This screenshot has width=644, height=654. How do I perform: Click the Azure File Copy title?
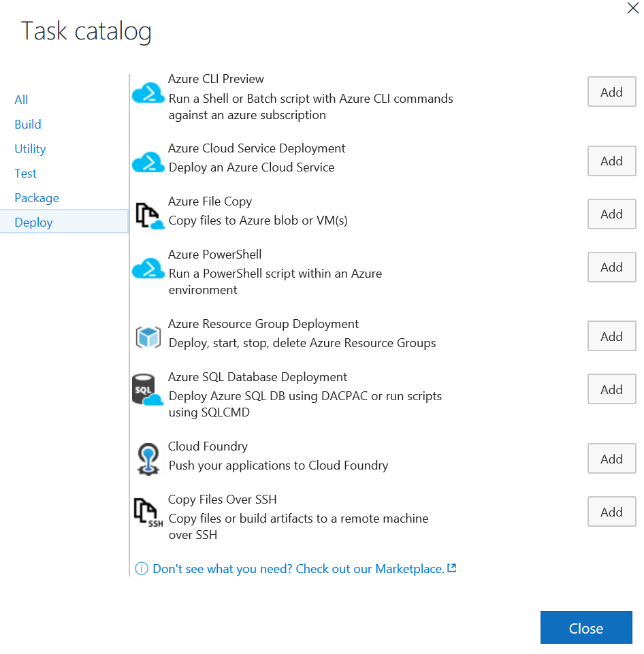[x=210, y=201]
